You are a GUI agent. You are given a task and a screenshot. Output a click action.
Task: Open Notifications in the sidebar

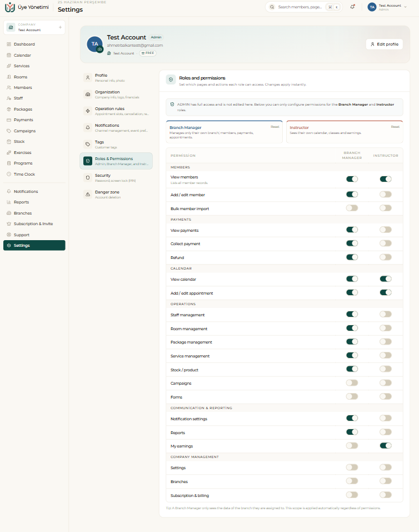(x=34, y=191)
